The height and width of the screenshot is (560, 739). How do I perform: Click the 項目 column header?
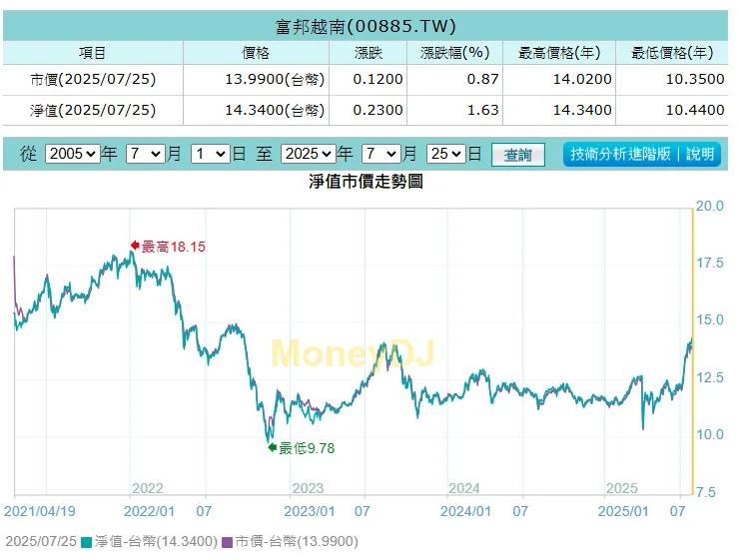pos(92,53)
